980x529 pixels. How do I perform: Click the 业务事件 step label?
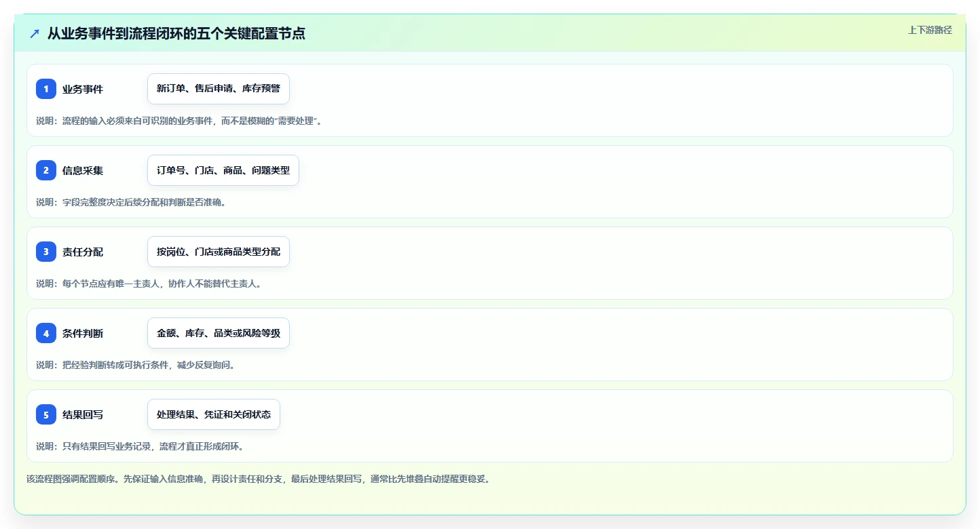pyautogui.click(x=83, y=89)
